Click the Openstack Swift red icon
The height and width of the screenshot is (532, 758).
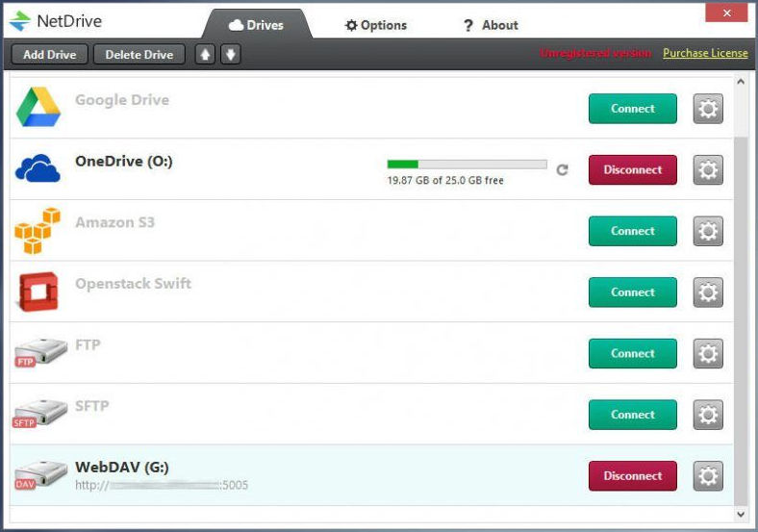[38, 291]
